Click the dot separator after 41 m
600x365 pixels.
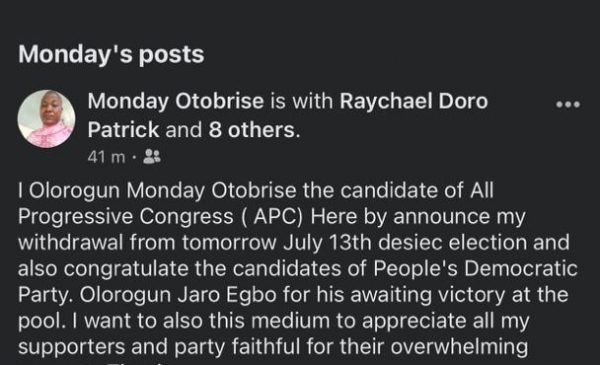tap(134, 157)
